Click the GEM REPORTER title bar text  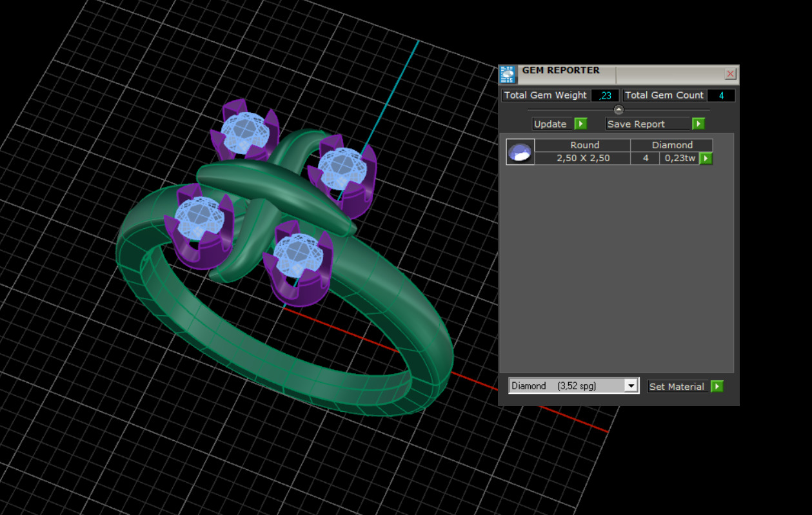[x=560, y=70]
